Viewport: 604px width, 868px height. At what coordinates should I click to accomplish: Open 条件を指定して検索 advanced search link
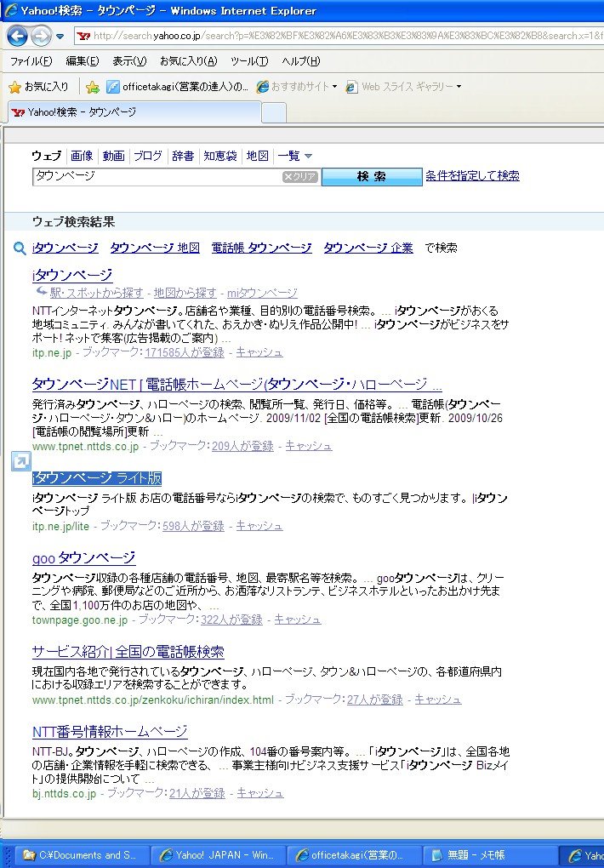pos(472,175)
